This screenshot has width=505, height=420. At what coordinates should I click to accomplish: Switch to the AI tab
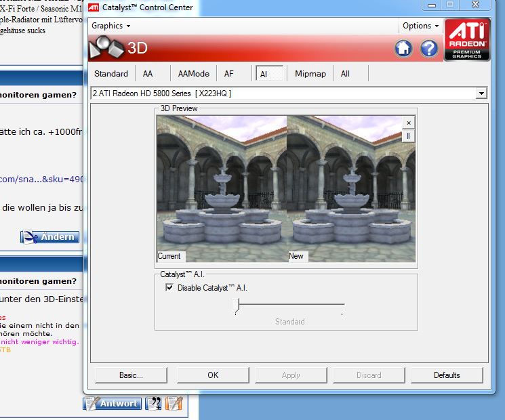(x=269, y=74)
